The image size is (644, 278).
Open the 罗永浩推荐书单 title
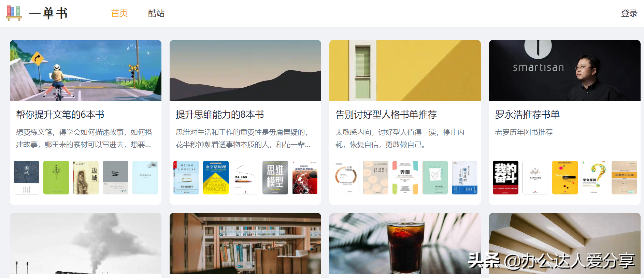pos(527,115)
